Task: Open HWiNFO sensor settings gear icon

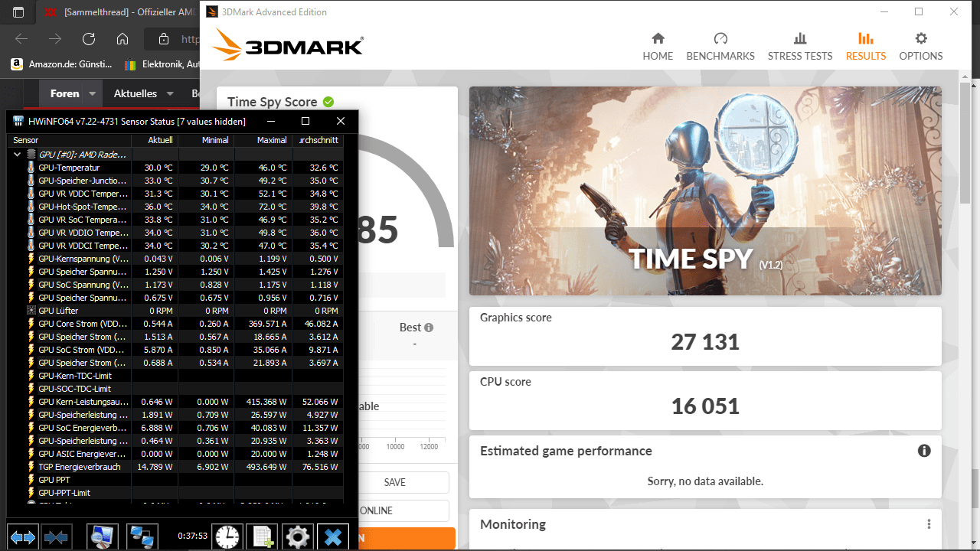Action: [x=297, y=537]
